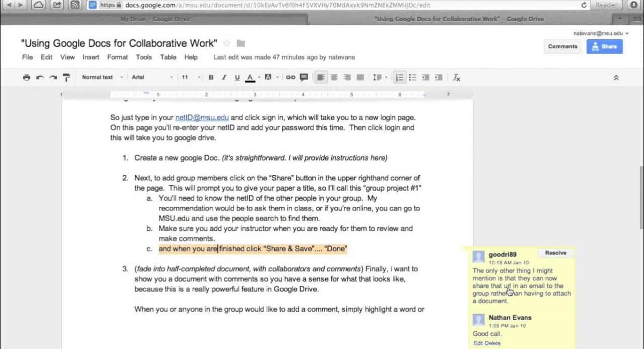644x349 pixels.
Task: Open the View menu
Action: (x=68, y=57)
